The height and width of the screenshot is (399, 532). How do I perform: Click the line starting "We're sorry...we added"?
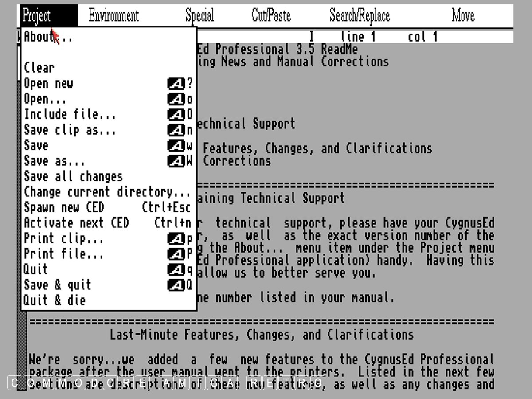pyautogui.click(x=262, y=359)
